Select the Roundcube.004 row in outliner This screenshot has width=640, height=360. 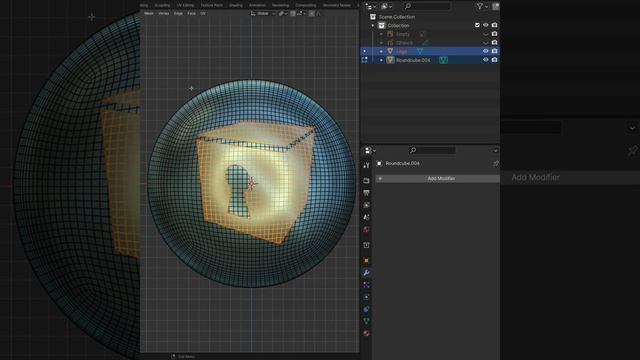click(430, 60)
